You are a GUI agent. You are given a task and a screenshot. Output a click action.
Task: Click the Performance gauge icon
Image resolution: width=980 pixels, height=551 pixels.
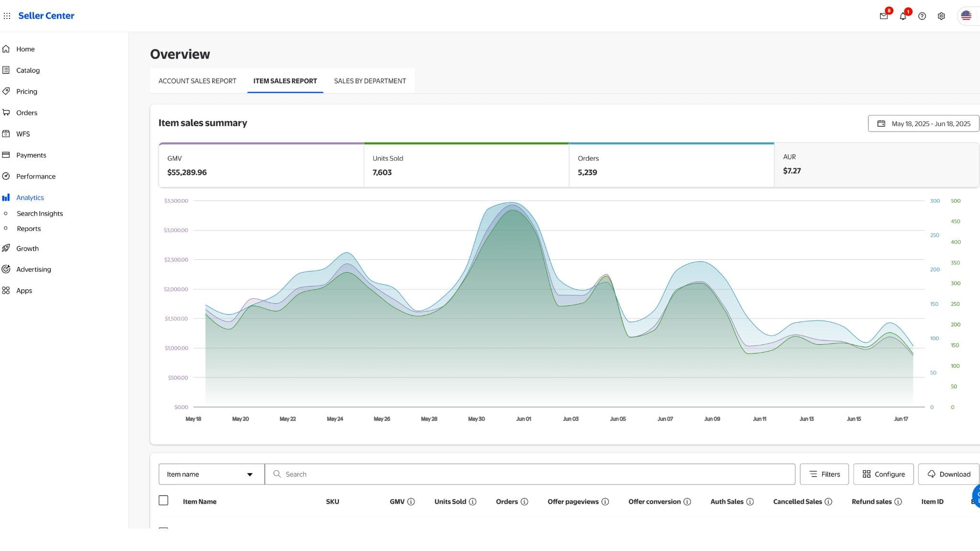coord(6,176)
